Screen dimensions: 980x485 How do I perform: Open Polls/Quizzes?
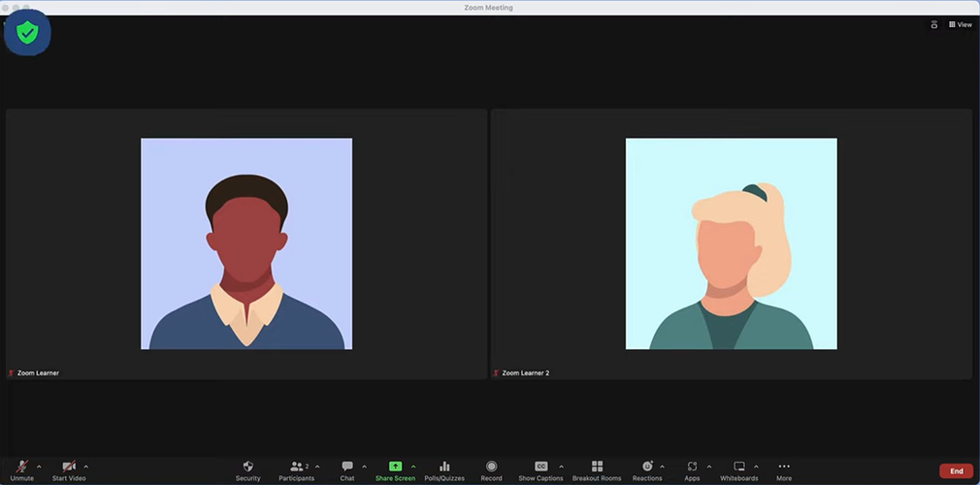(444, 468)
